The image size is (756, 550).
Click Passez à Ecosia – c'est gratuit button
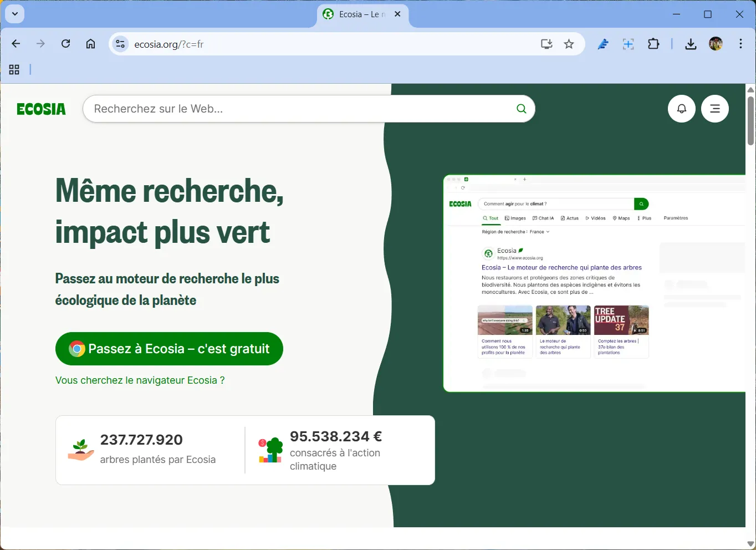(169, 349)
